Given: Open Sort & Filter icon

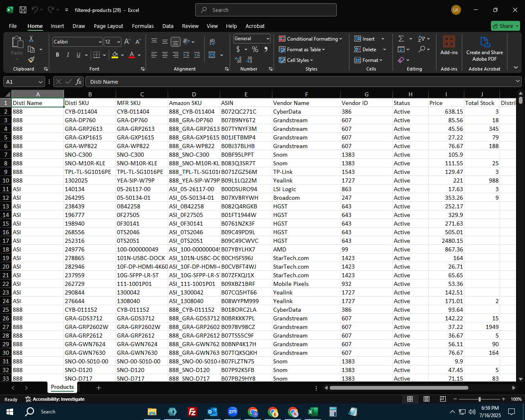Looking at the screenshot, I should [x=422, y=39].
